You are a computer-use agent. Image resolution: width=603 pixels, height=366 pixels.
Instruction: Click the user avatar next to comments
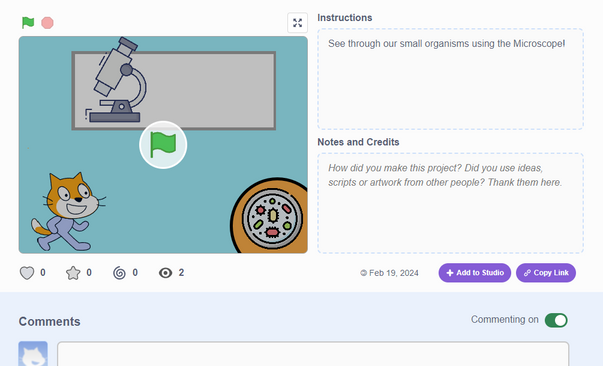[x=33, y=354]
